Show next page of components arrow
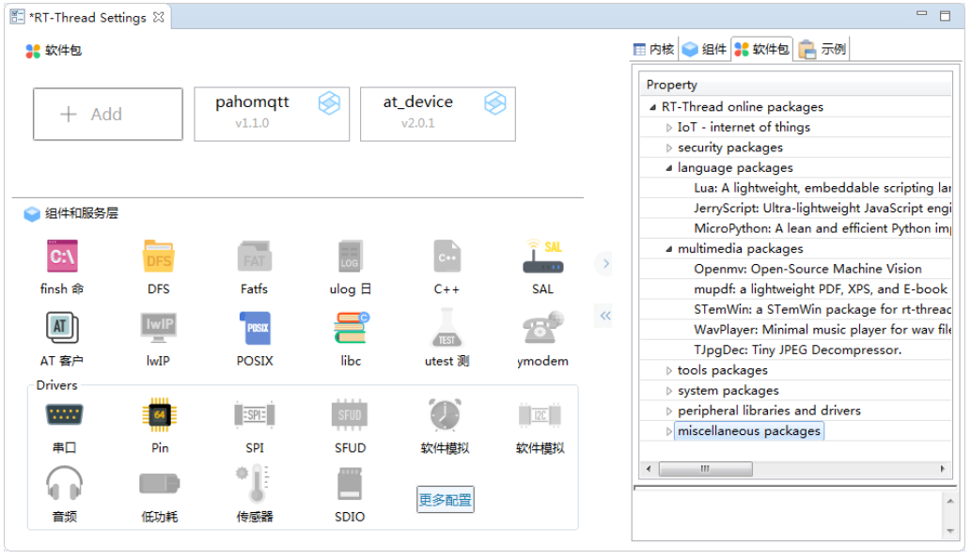This screenshot has width=971, height=560. pyautogui.click(x=605, y=264)
